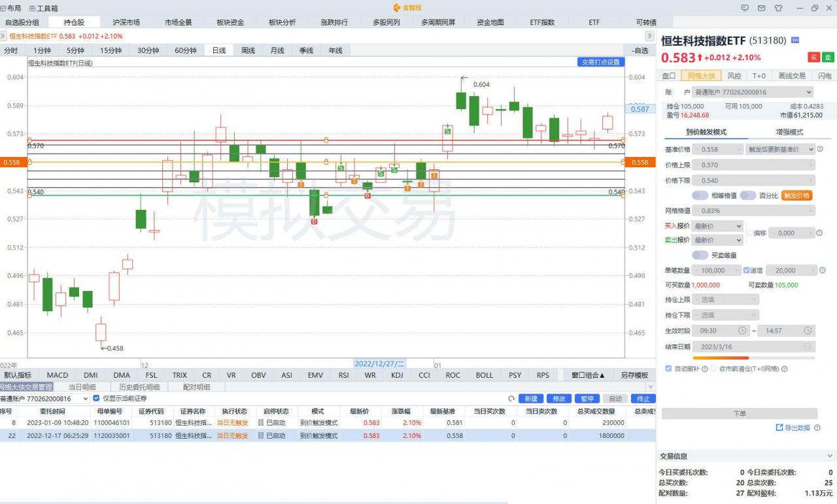Image resolution: width=837 pixels, height=504 pixels.
Task: Click the help icon beside 递增 quantity
Action: click(x=822, y=270)
